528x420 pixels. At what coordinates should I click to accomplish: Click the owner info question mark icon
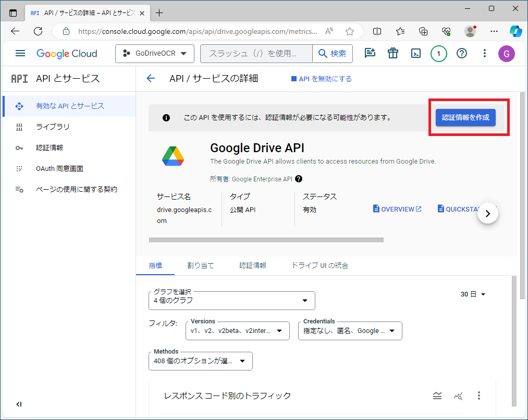298,179
